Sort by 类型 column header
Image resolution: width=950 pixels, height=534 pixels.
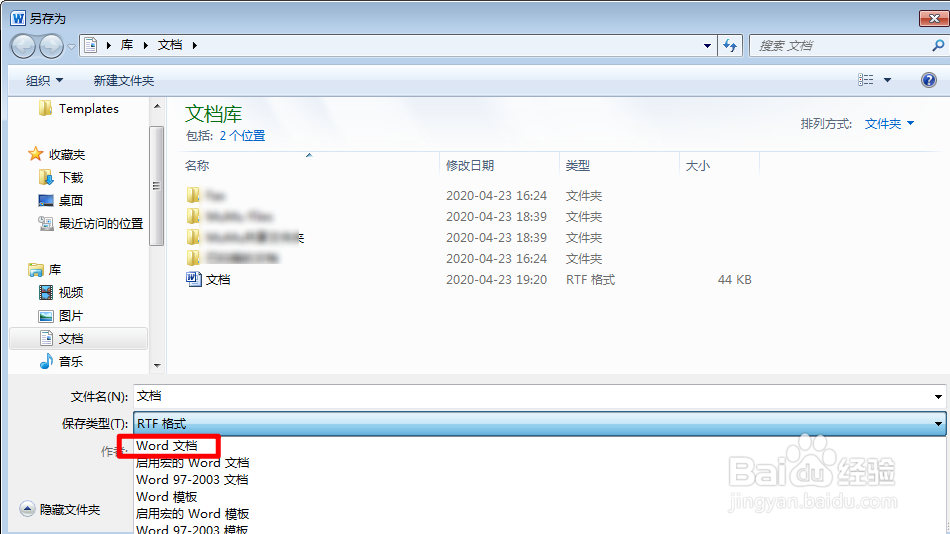(x=577, y=165)
